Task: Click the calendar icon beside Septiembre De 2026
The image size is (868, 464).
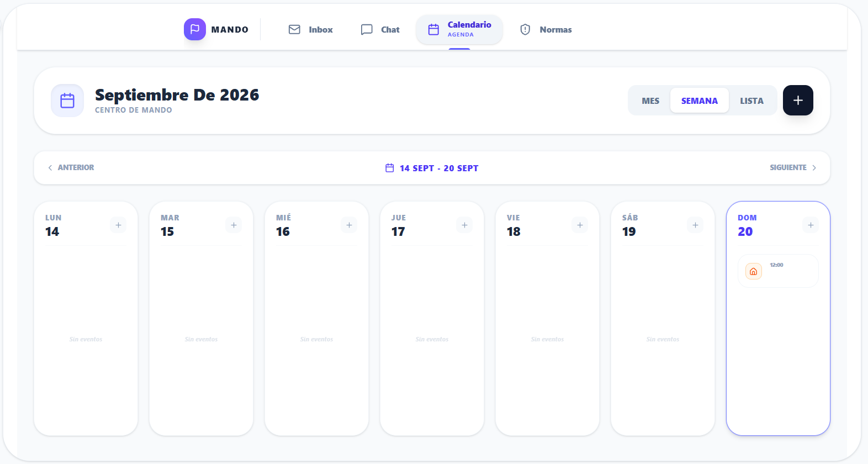Action: [x=67, y=101]
